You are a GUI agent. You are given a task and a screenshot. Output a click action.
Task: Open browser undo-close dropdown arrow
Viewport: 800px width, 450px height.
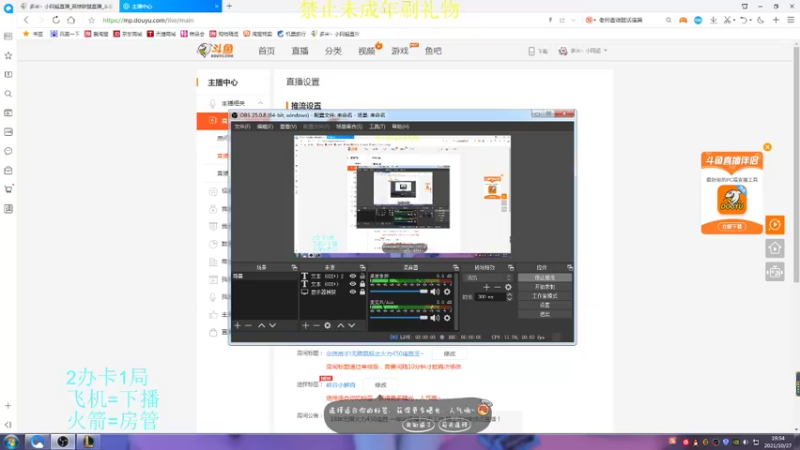click(751, 20)
